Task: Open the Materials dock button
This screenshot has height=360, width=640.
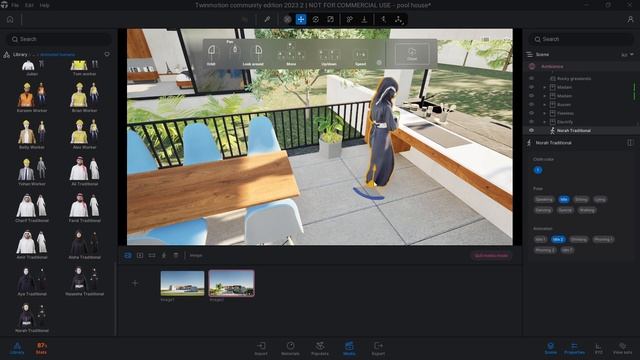Action: pyautogui.click(x=290, y=348)
